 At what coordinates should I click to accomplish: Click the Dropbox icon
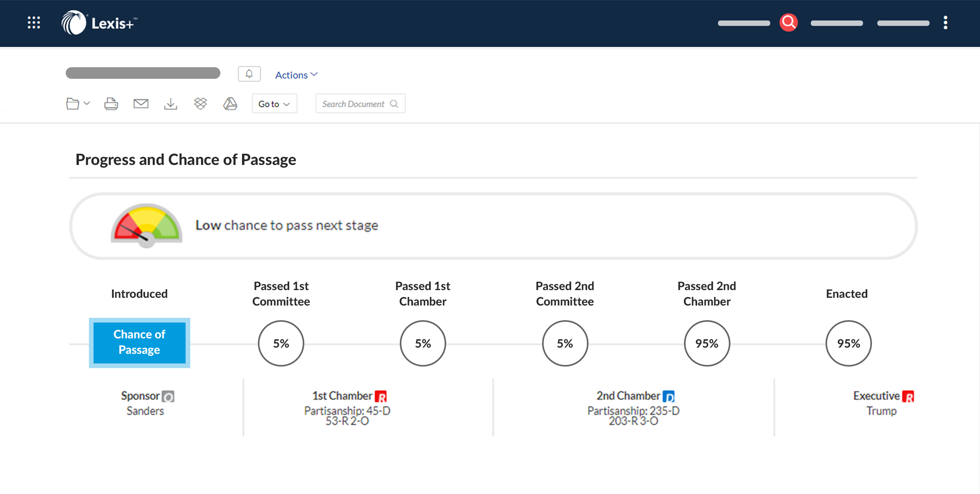click(x=200, y=103)
